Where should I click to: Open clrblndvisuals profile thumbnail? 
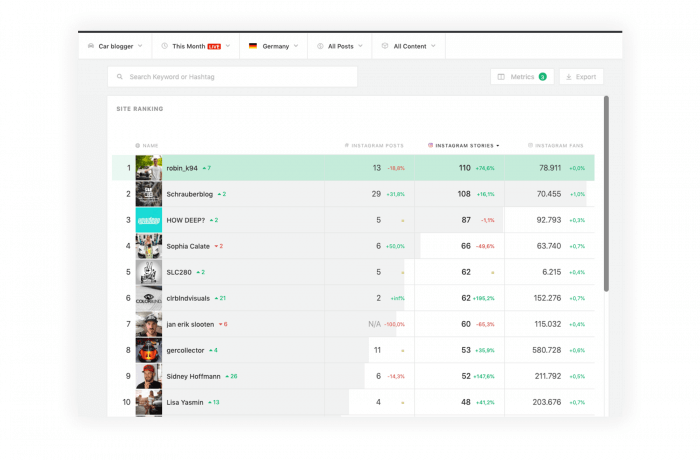[149, 298]
